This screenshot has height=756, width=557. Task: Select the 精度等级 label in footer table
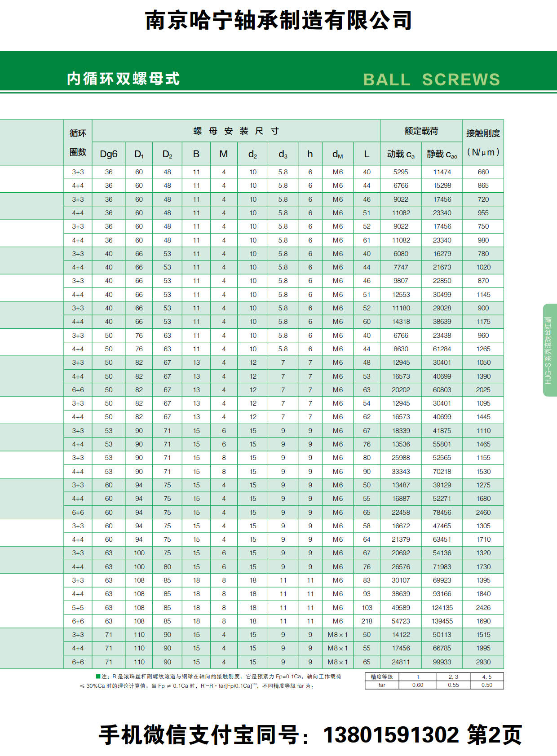pos(382,677)
